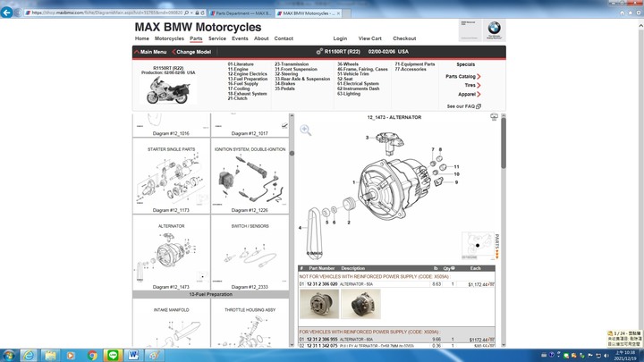This screenshot has width=644, height=362.
Task: Open Alternator diagram #12_1473 thumbnail
Action: pyautogui.click(x=171, y=255)
